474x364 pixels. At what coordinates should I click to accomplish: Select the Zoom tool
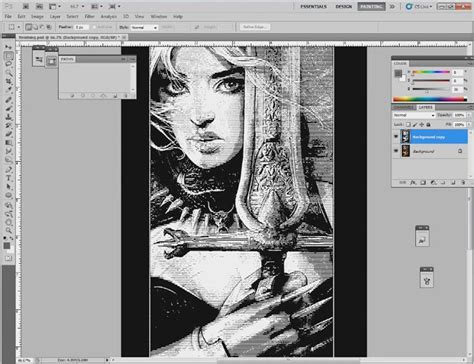pyautogui.click(x=8, y=231)
